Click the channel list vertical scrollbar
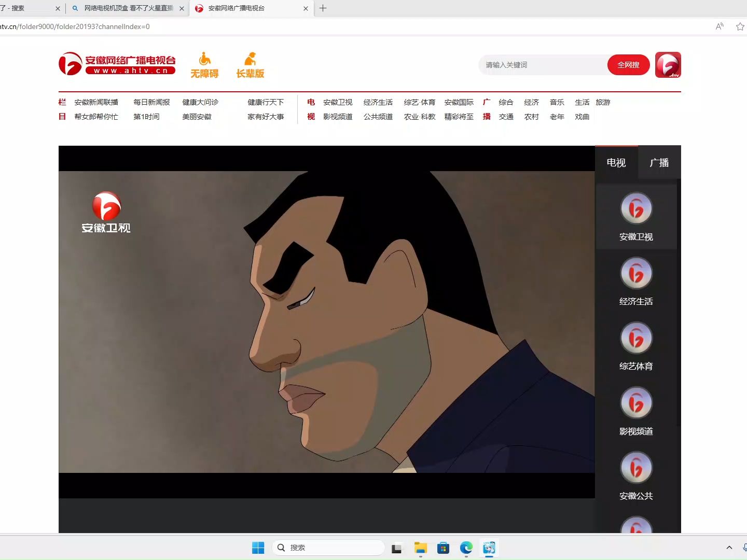Image resolution: width=747 pixels, height=560 pixels. (x=679, y=303)
